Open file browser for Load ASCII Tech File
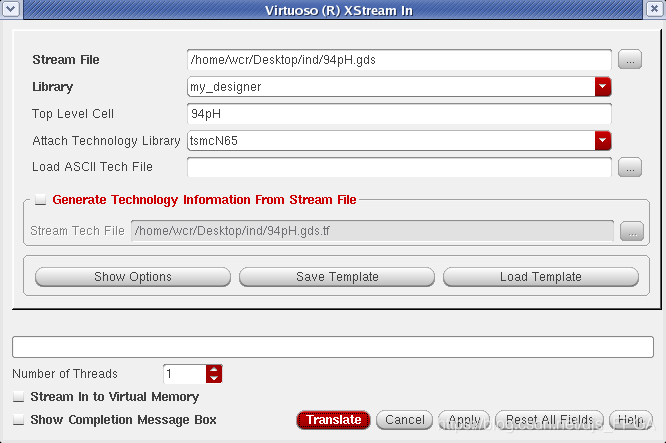 click(x=629, y=167)
